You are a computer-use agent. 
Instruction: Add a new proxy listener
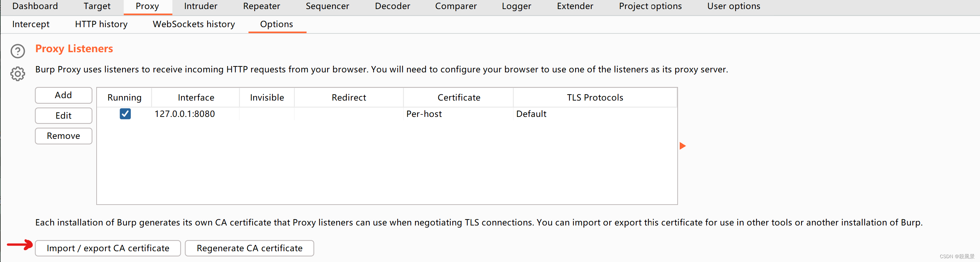pos(63,95)
